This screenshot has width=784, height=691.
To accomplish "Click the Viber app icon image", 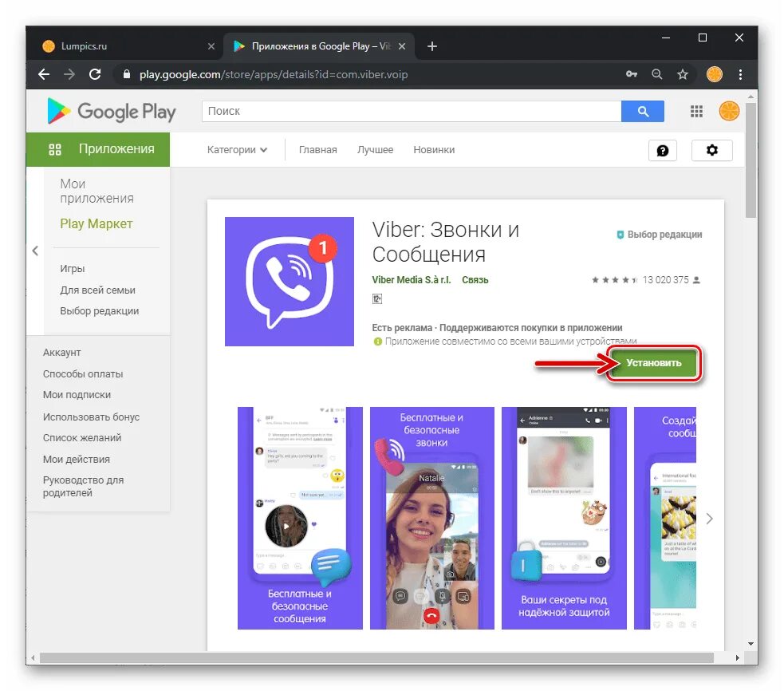I will [x=290, y=282].
